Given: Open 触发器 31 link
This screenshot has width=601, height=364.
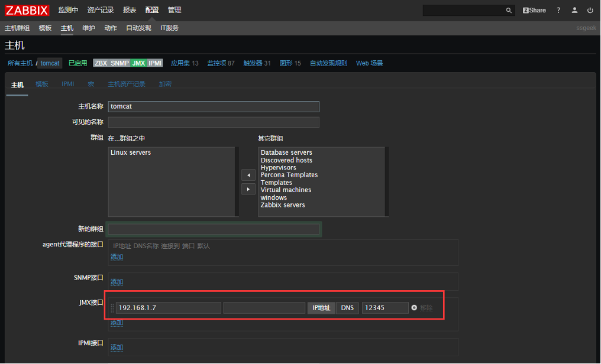Looking at the screenshot, I should pos(257,63).
